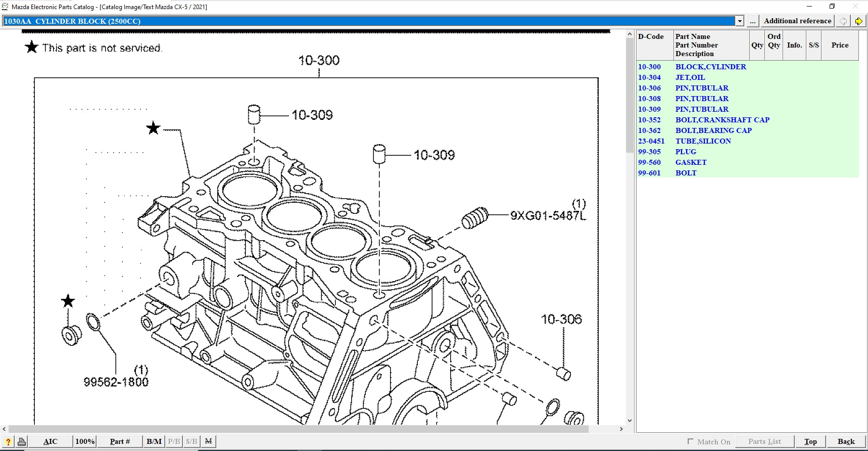
Task: Click the yellow question mark help icon
Action: (8, 441)
